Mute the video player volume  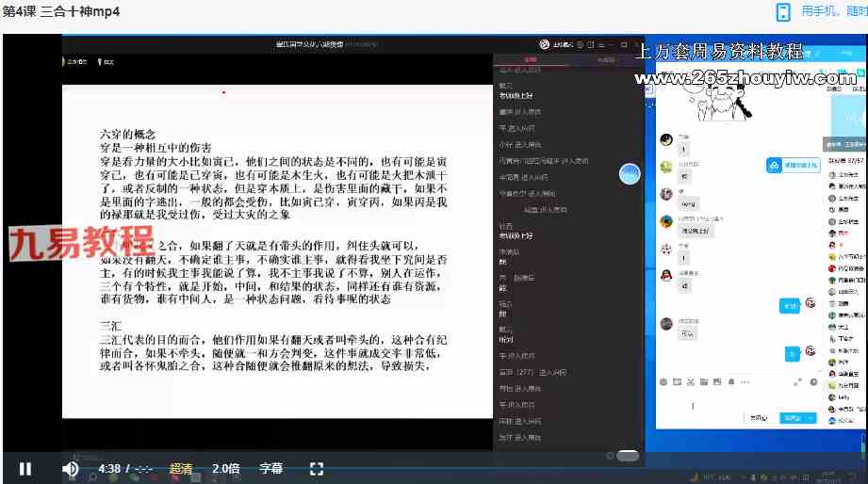(x=71, y=468)
